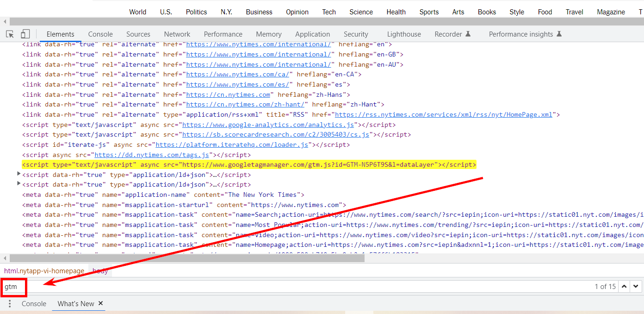Switch to the Security tab

(x=356, y=34)
